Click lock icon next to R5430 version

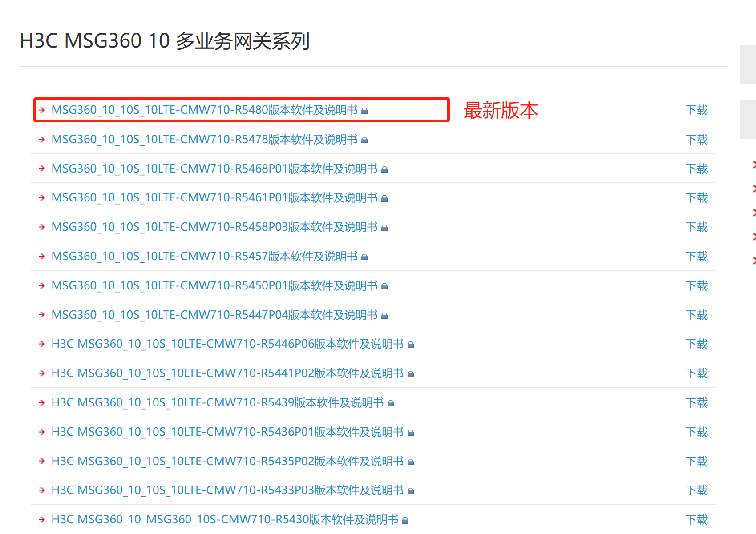click(405, 520)
